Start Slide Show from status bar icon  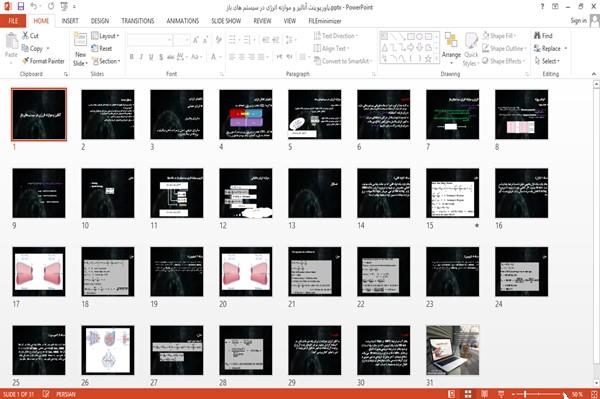pyautogui.click(x=501, y=394)
